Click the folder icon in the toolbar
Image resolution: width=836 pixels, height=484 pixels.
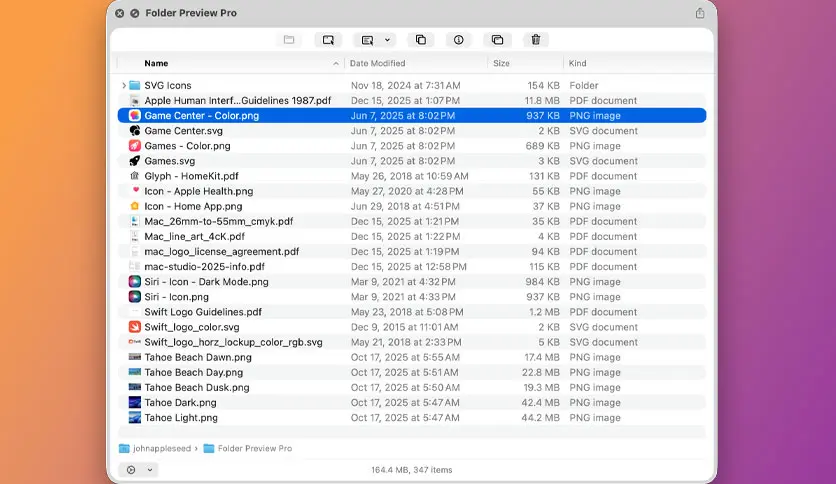pyautogui.click(x=289, y=39)
